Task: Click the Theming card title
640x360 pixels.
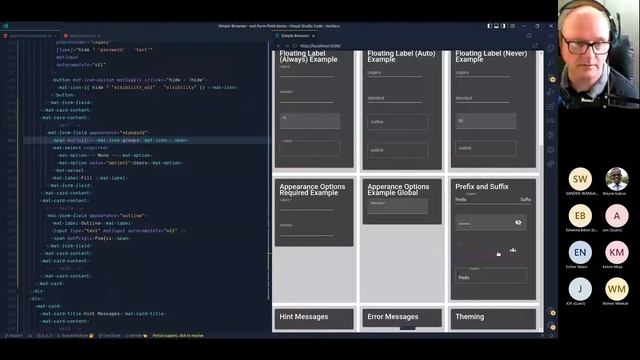Action: (x=470, y=317)
